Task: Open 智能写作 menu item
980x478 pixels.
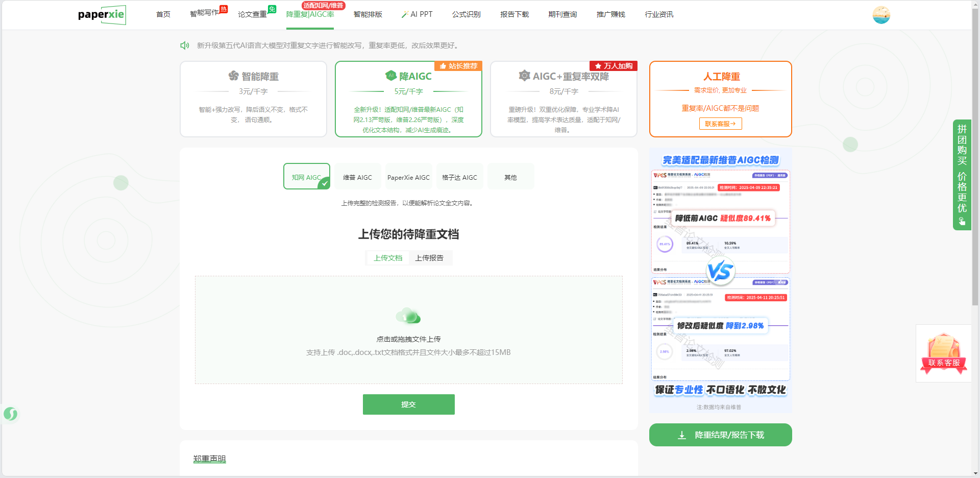Action: [x=204, y=14]
